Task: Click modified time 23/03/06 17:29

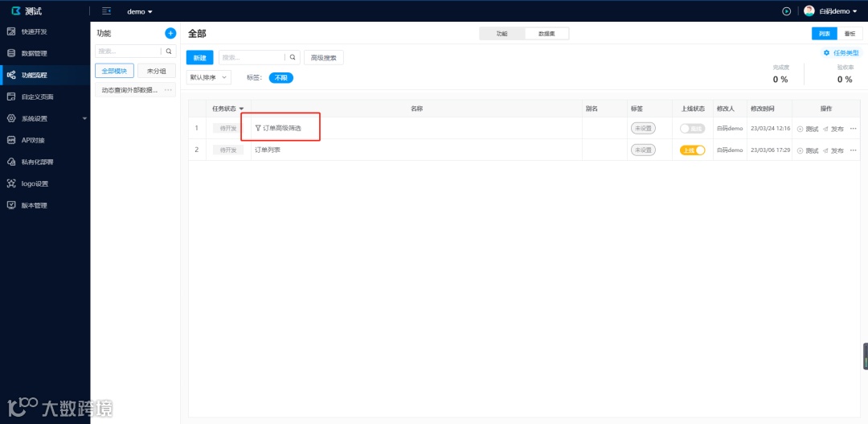Action: click(x=770, y=150)
